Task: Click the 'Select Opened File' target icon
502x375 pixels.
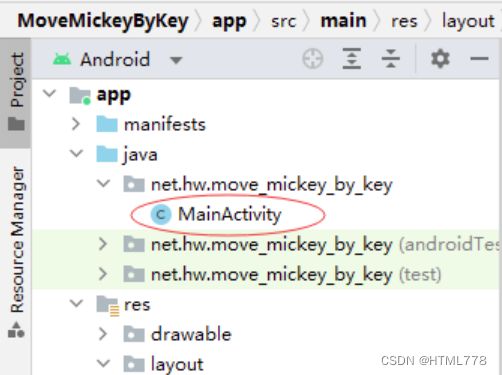Action: [312, 59]
